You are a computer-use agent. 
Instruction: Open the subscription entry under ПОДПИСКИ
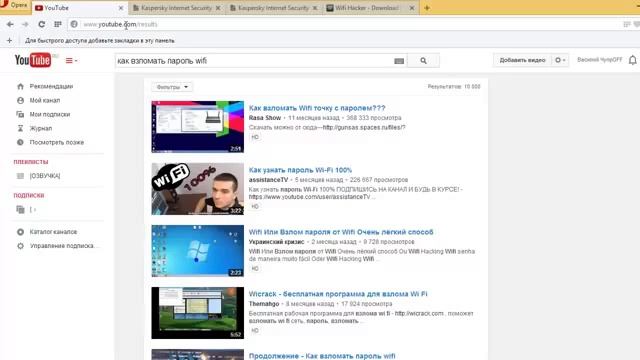point(33,209)
